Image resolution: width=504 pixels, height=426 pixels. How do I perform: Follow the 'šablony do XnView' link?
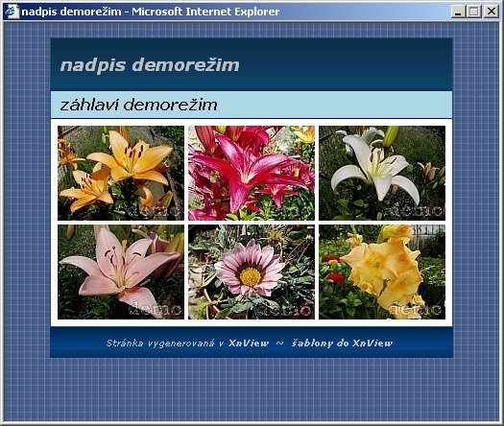coord(342,343)
